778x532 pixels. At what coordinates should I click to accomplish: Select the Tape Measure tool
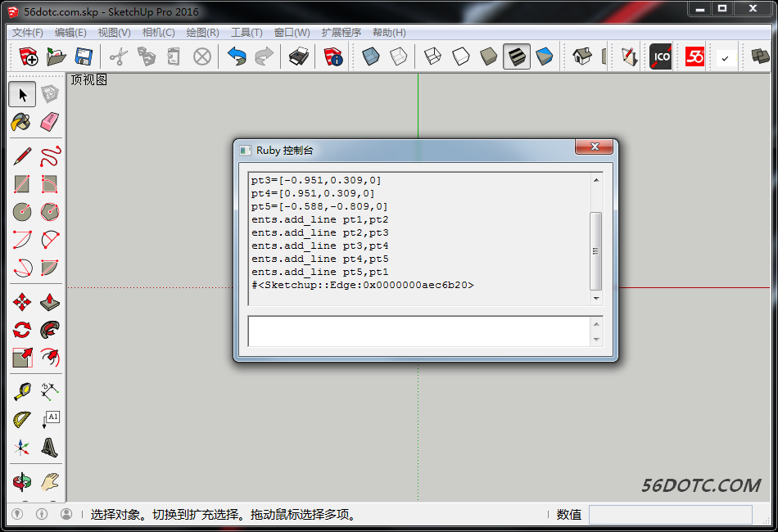pos(21,391)
